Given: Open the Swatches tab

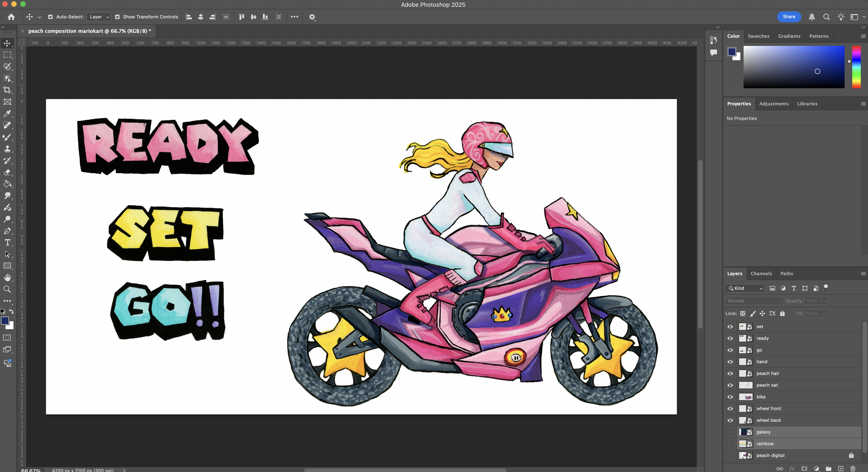Looking at the screenshot, I should (758, 36).
